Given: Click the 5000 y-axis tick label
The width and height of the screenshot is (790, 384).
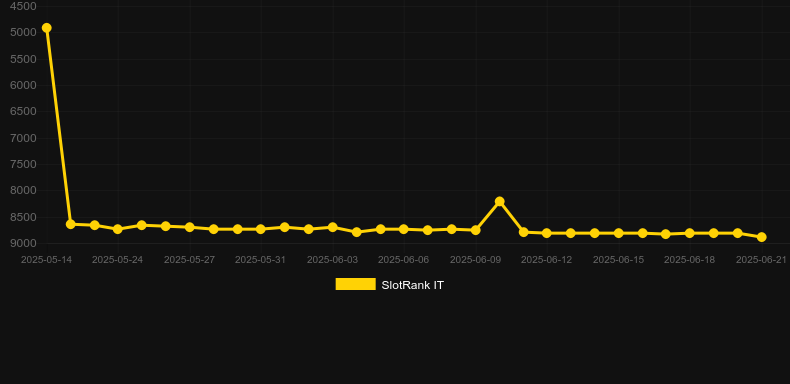Looking at the screenshot, I should (24, 32).
